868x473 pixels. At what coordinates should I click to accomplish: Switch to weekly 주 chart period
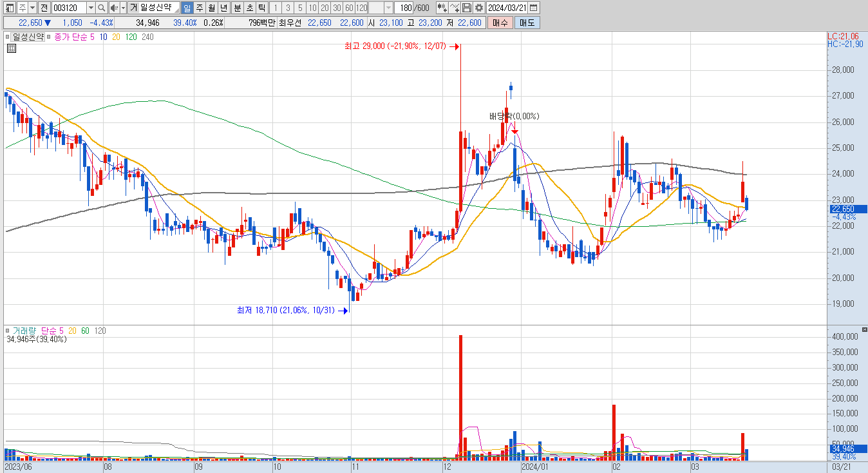[200, 8]
